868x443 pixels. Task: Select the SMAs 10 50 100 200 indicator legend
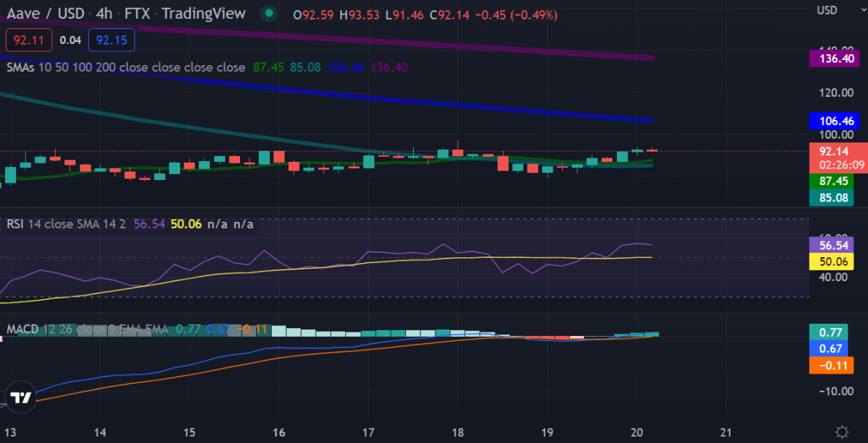pyautogui.click(x=126, y=67)
